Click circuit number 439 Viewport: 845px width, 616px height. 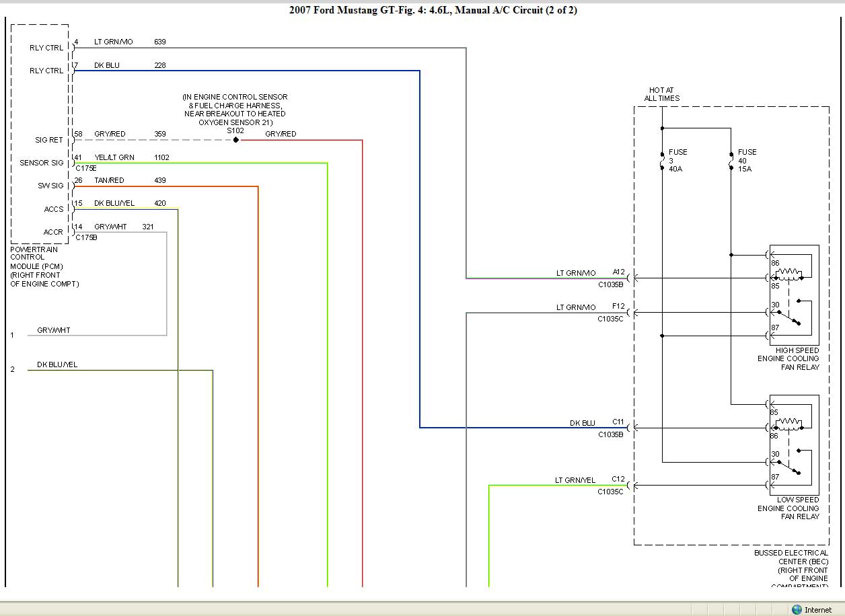[x=159, y=180]
